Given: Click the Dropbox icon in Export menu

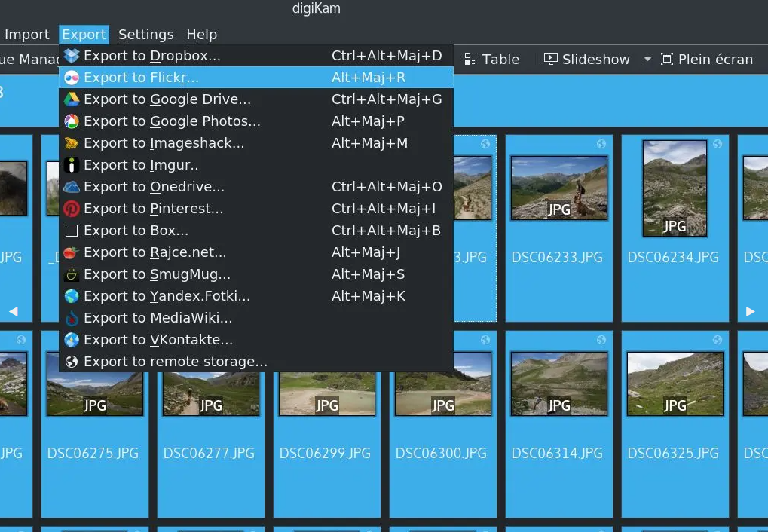Looking at the screenshot, I should (72, 56).
